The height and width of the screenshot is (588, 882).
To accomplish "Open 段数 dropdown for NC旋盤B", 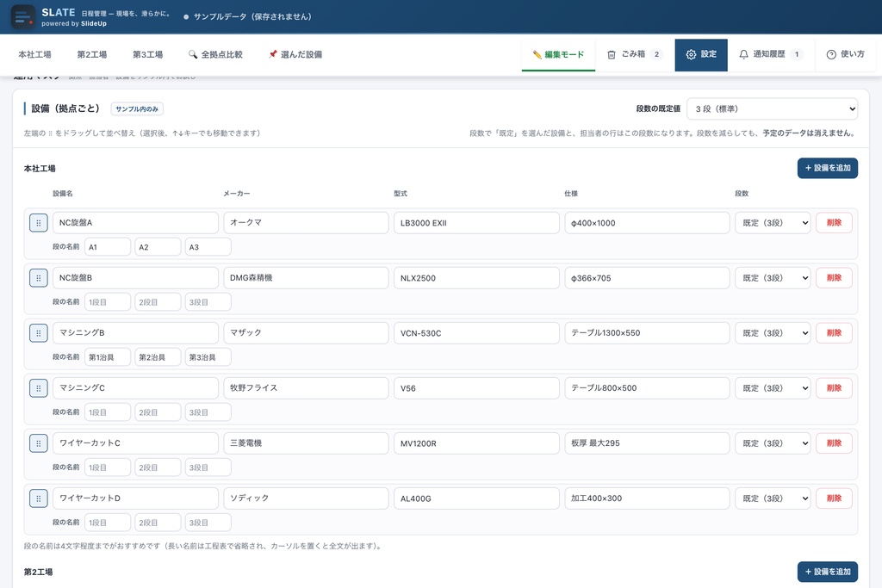I will [773, 278].
